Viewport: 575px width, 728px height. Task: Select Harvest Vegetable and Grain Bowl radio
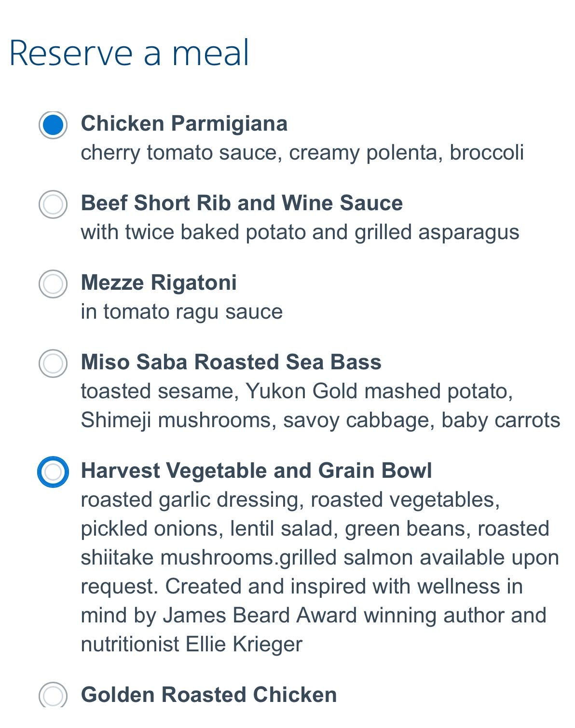coord(53,472)
